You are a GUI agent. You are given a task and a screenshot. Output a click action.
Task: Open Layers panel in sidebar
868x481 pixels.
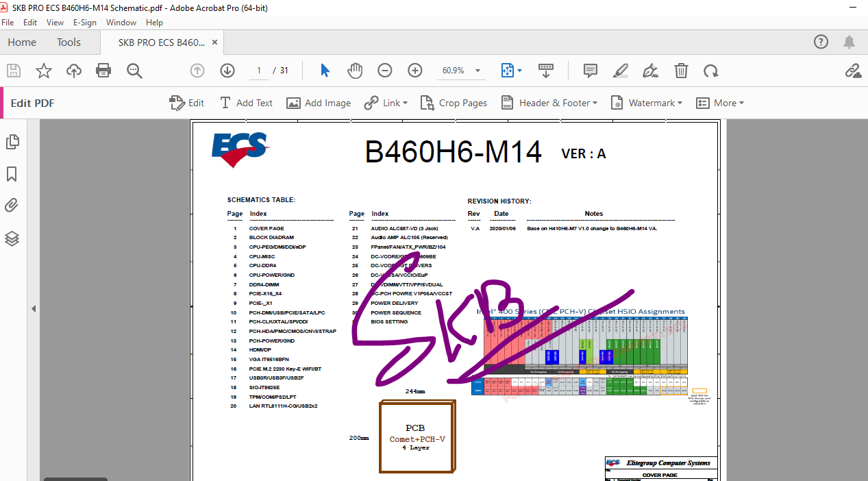pos(12,238)
